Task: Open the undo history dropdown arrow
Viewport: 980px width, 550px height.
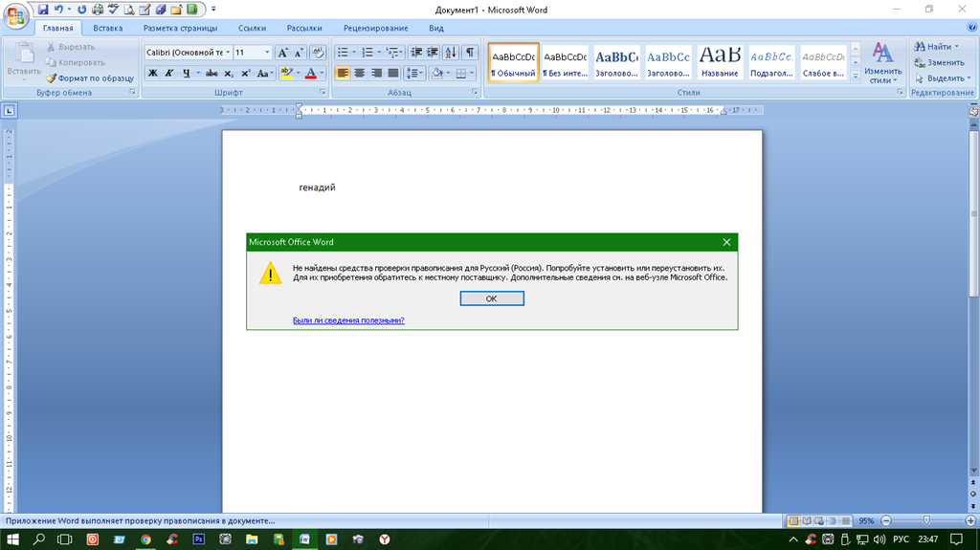Action: point(69,10)
